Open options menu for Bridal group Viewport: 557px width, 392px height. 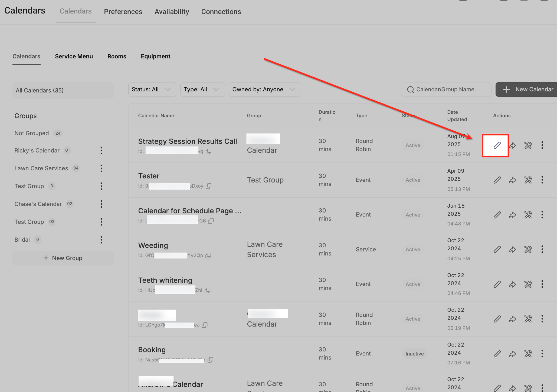click(x=101, y=240)
